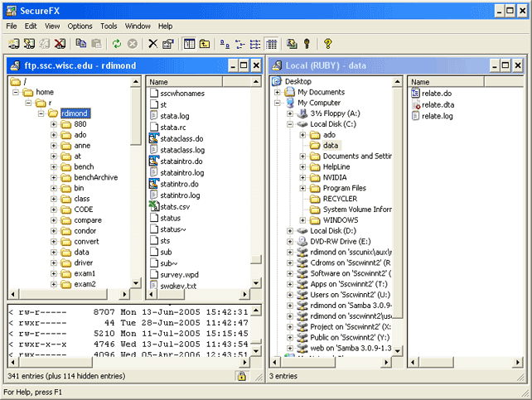Click the green Refresh arrows icon
Viewport: 532px width, 400px height.
pyautogui.click(x=117, y=44)
